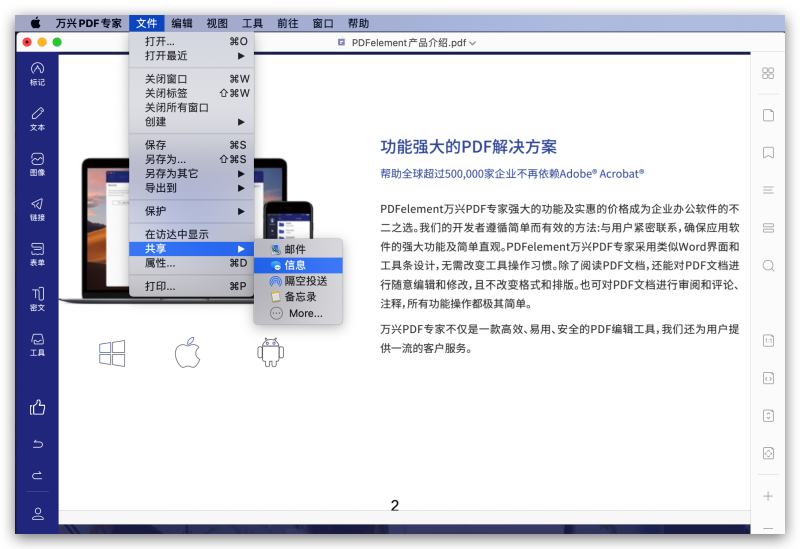Click the zoom in plus button
Screen dimensions: 800x549
(x=768, y=496)
